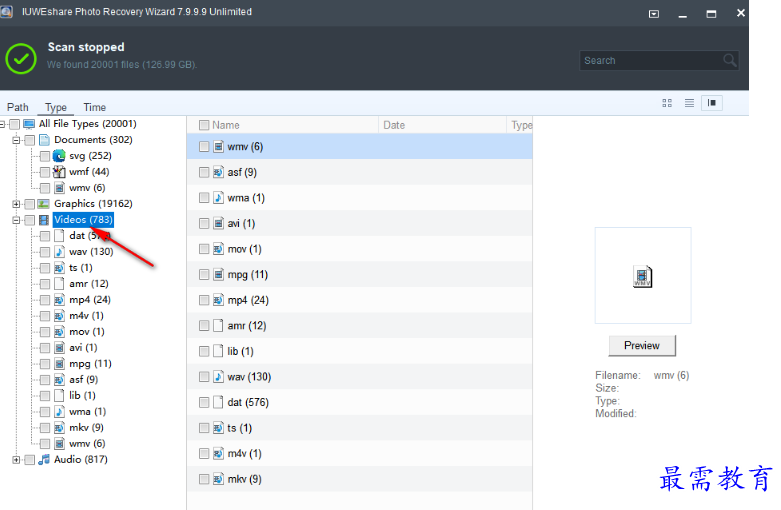Expand the Graphics tree node
This screenshot has width=781, height=510.
click(x=16, y=204)
